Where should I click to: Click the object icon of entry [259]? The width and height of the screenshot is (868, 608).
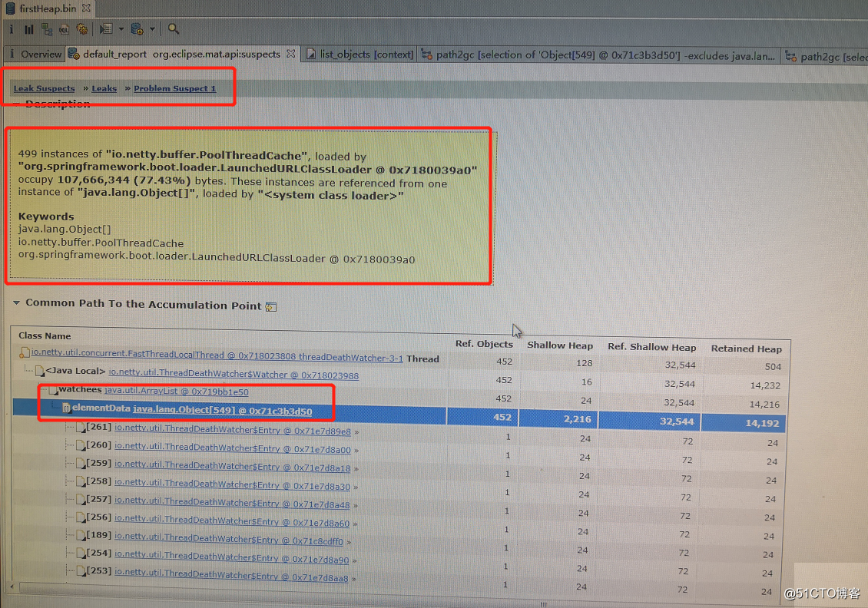coord(81,464)
